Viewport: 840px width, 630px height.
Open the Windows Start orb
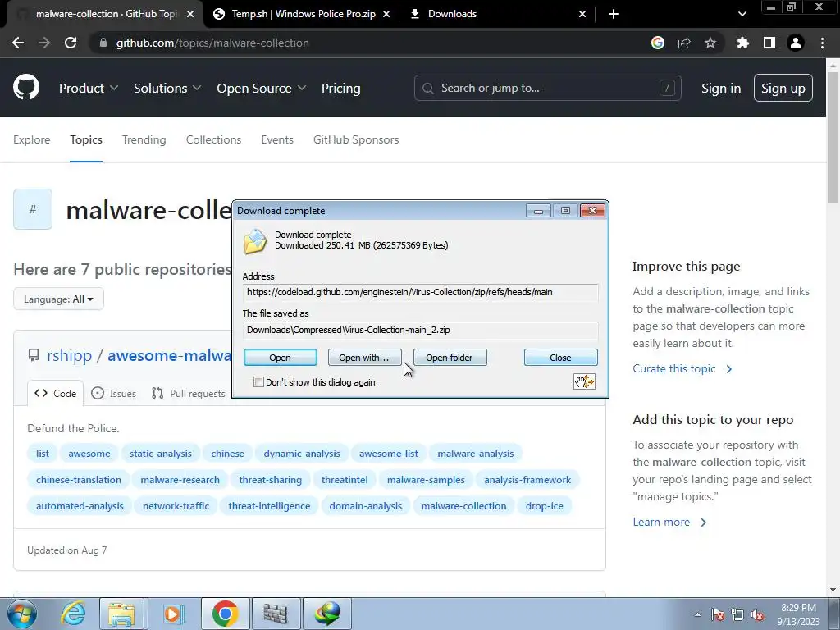(x=21, y=614)
